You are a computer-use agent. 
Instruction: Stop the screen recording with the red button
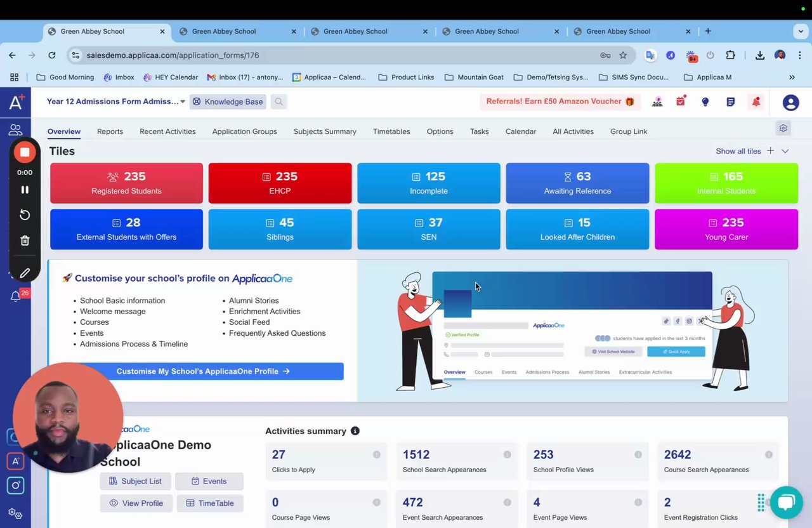(25, 152)
